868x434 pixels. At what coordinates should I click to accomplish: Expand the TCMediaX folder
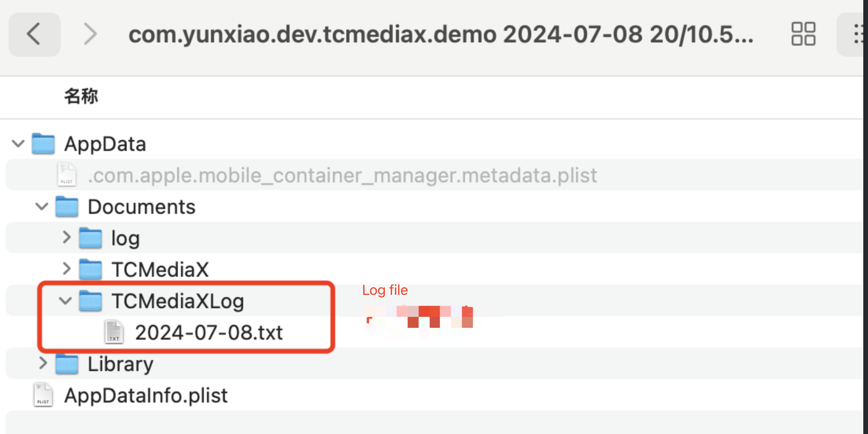66,269
